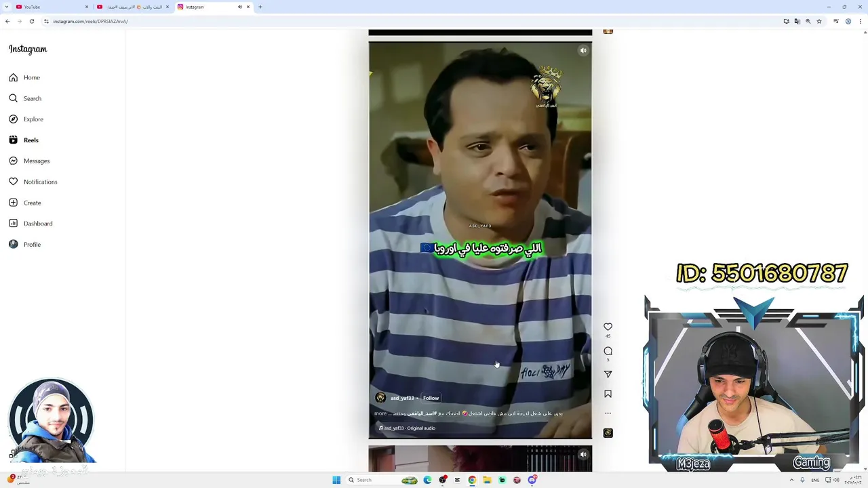Translate this page icon
The height and width of the screenshot is (488, 868).
797,21
